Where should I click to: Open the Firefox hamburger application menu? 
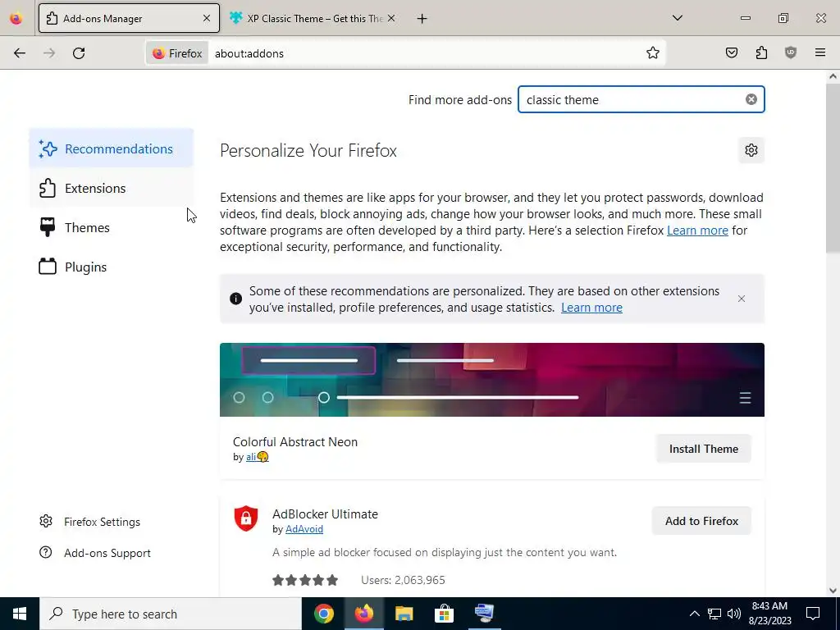point(820,52)
